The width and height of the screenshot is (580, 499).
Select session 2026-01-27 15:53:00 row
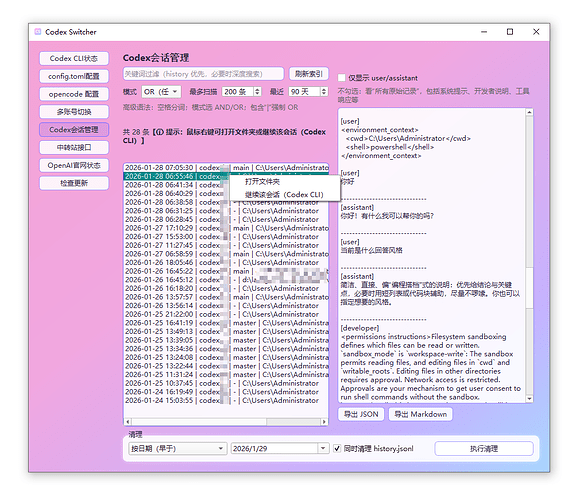click(x=226, y=237)
